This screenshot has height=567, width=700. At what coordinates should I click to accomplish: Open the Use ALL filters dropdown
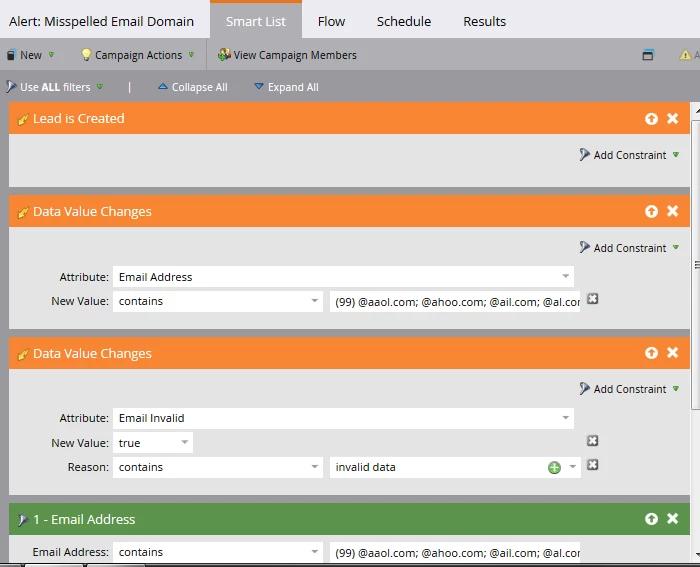[54, 87]
